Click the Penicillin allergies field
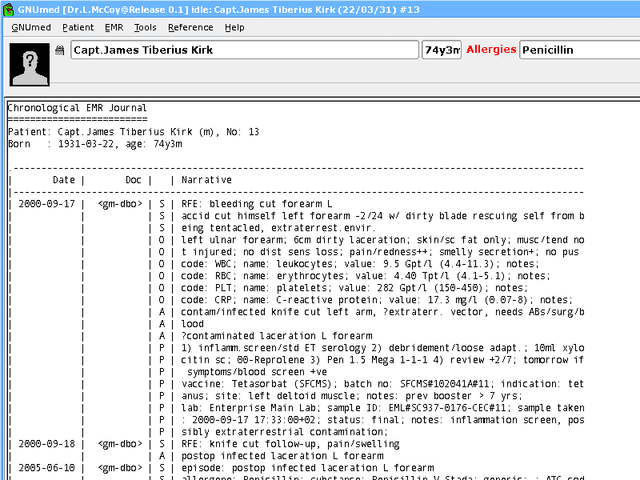 point(575,50)
